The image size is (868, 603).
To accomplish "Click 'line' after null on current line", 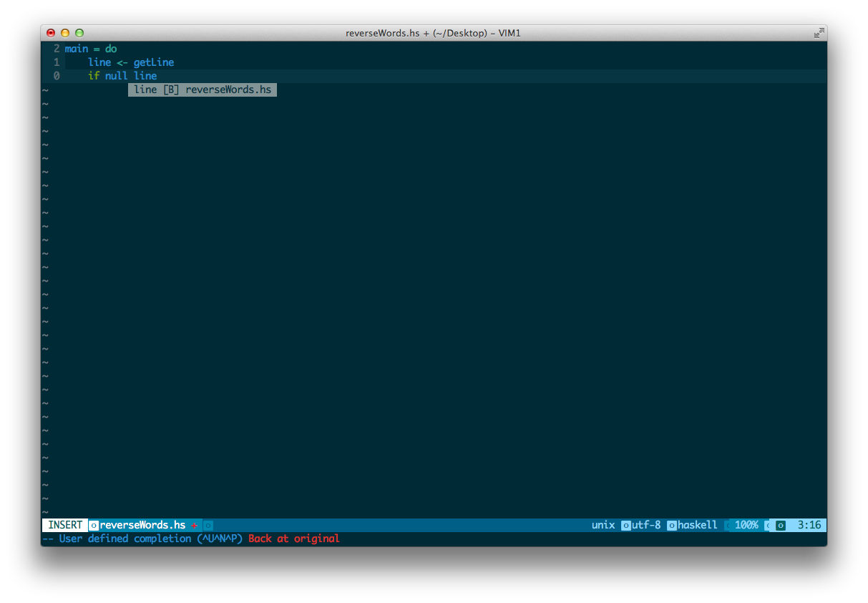I will click(145, 76).
